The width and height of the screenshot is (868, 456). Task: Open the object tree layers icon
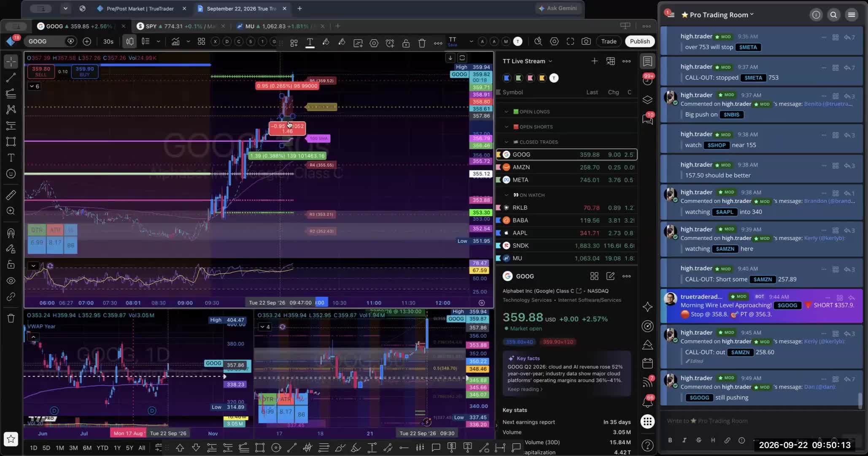click(647, 100)
